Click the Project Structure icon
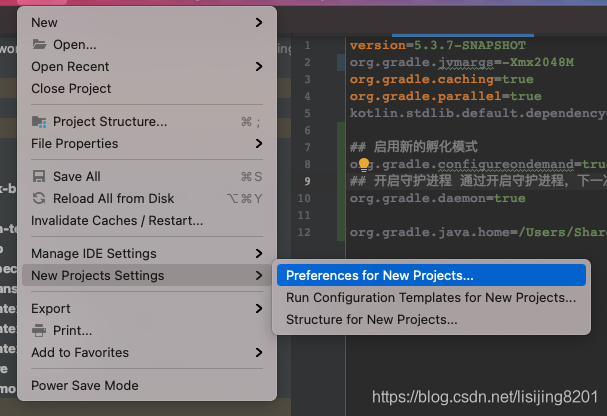 (40, 122)
